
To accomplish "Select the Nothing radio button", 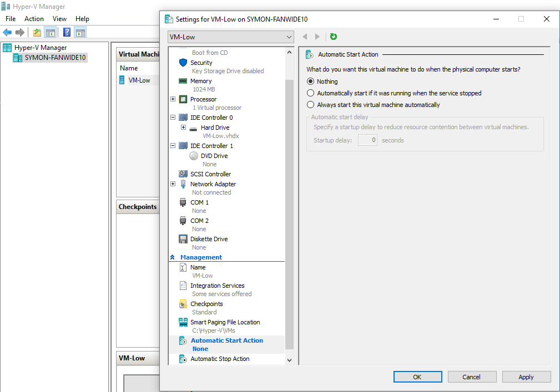I will [310, 82].
